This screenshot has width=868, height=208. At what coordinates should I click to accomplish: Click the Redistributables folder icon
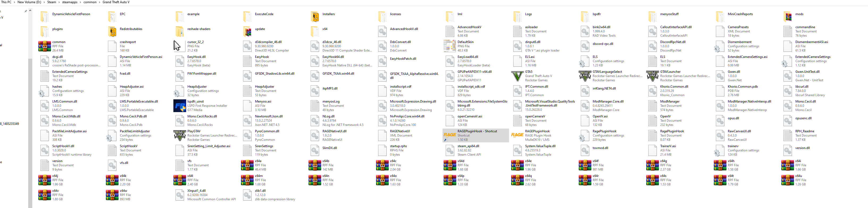tap(112, 31)
